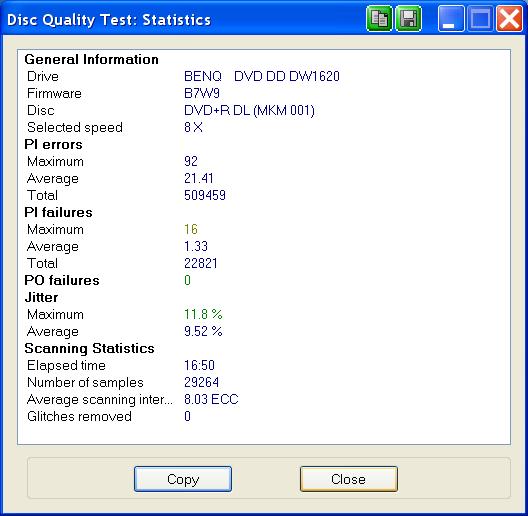Select the truncated Average scanning inter... label

100,399
